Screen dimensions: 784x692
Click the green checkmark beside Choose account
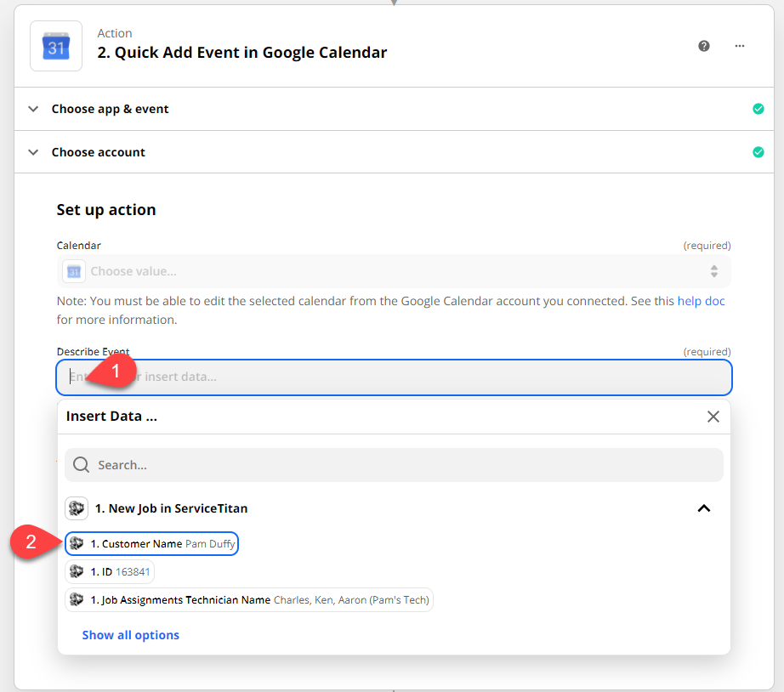click(758, 152)
